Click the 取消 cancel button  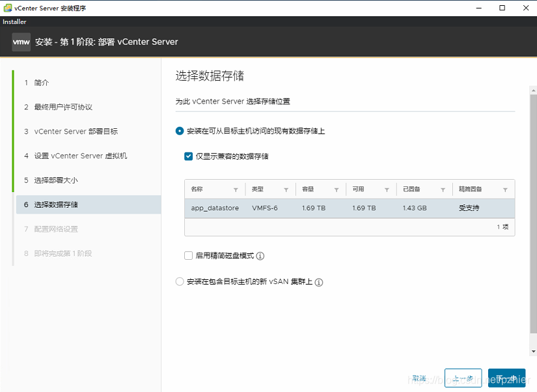pyautogui.click(x=419, y=378)
